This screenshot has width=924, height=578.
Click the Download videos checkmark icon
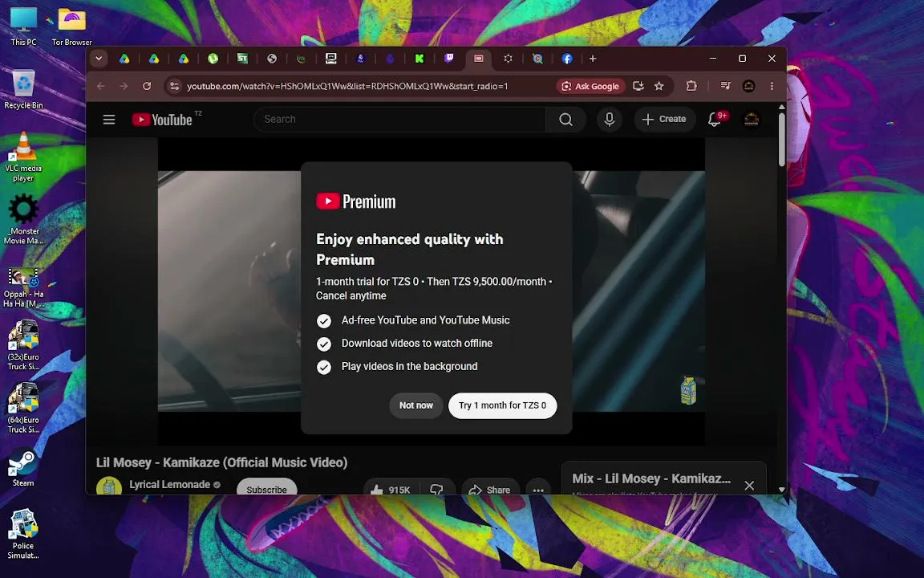323,344
